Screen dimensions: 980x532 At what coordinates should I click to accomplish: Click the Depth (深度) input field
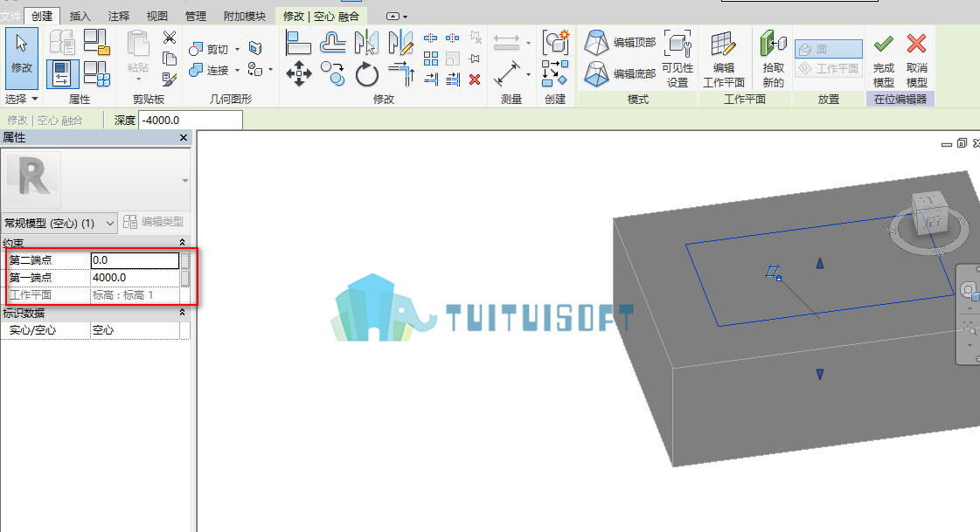[190, 120]
